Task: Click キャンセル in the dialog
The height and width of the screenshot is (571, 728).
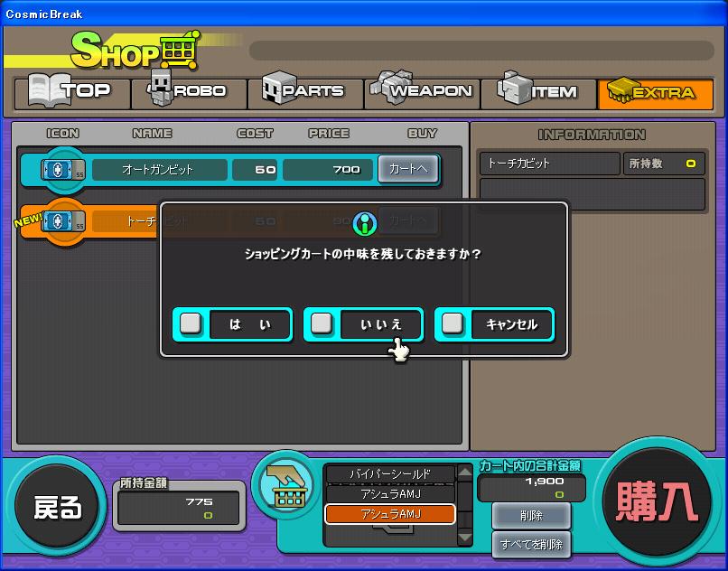Action: (x=494, y=323)
